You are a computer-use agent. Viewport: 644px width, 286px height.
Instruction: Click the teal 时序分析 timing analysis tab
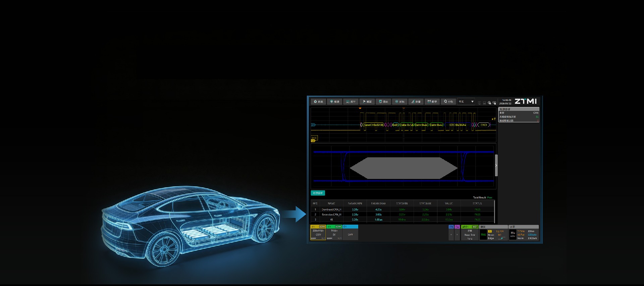[318, 193]
